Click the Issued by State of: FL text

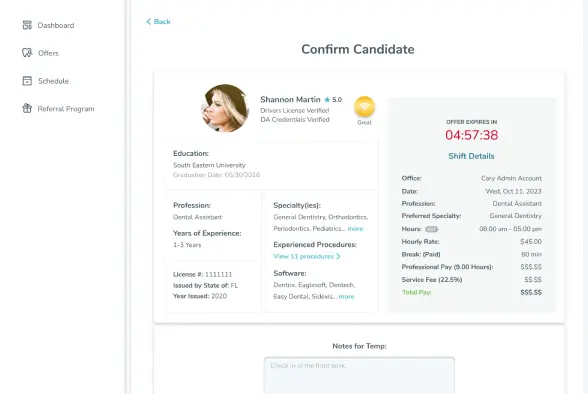point(206,285)
